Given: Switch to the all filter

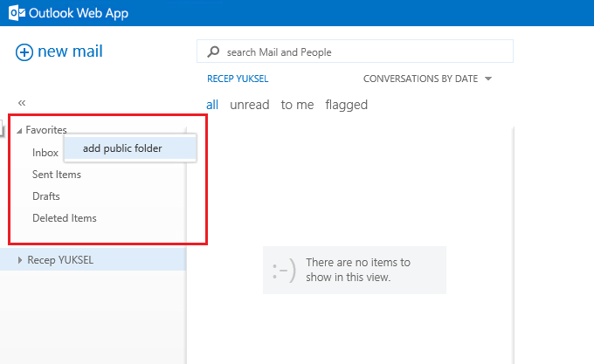Looking at the screenshot, I should coord(212,105).
